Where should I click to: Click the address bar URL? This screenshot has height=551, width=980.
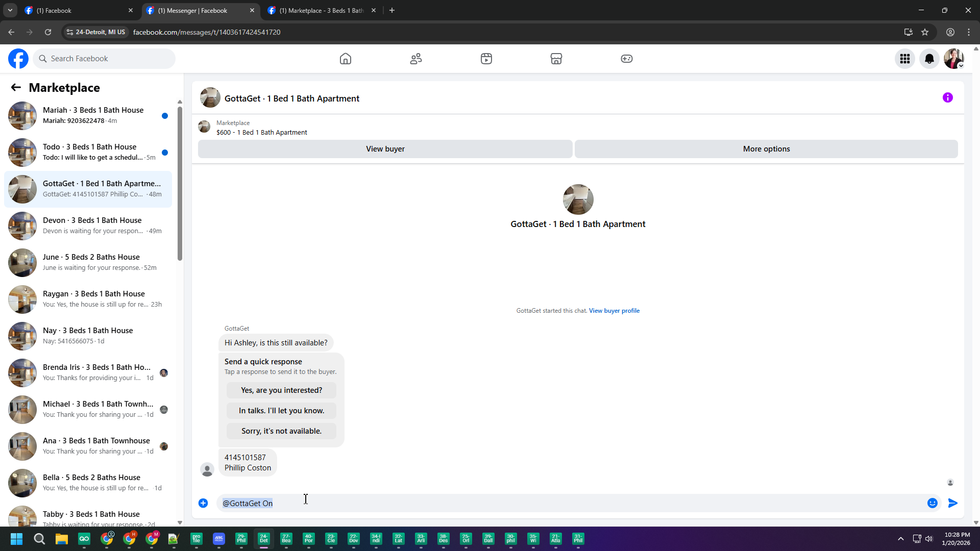[x=207, y=32]
